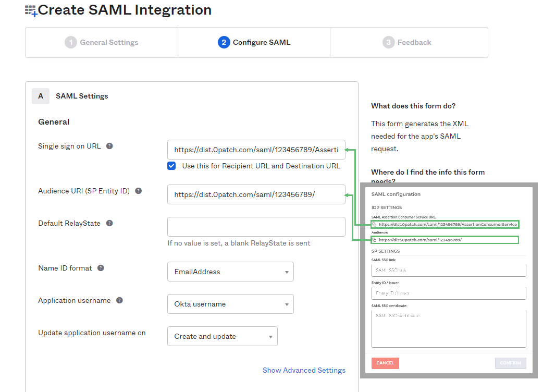Viewport: 543px width, 392px height.
Task: Expand the Application username dropdown
Action: click(x=230, y=304)
